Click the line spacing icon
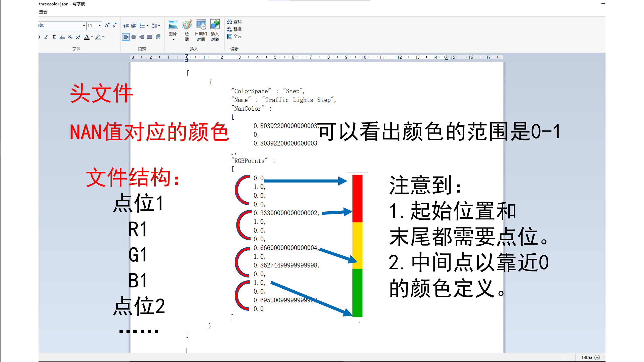This screenshot has width=644, height=362. pyautogui.click(x=154, y=26)
